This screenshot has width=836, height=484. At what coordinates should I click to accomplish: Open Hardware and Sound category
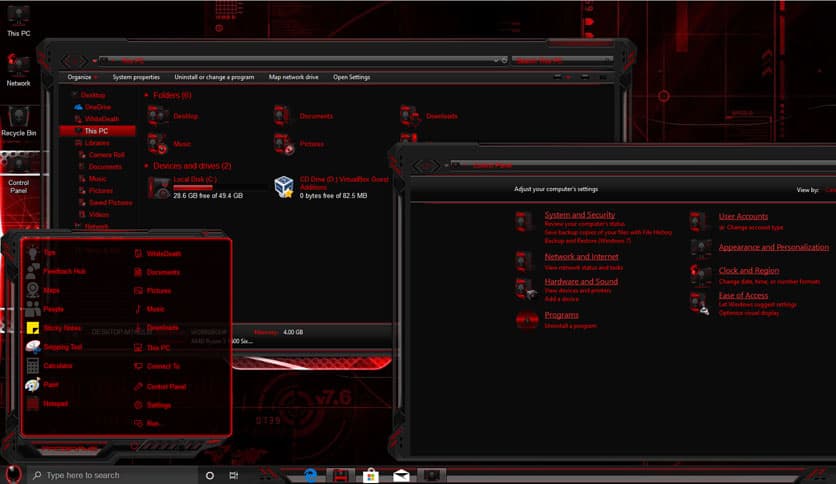[581, 281]
